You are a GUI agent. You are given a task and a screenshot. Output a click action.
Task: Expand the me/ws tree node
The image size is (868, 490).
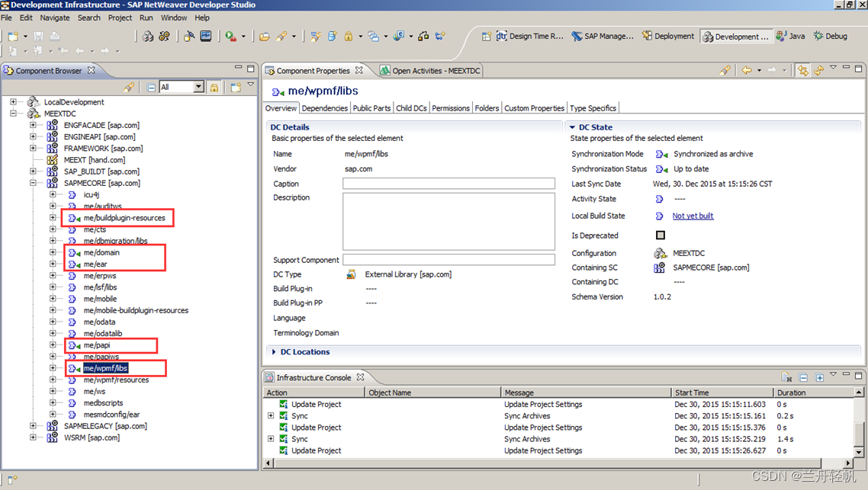click(x=53, y=391)
